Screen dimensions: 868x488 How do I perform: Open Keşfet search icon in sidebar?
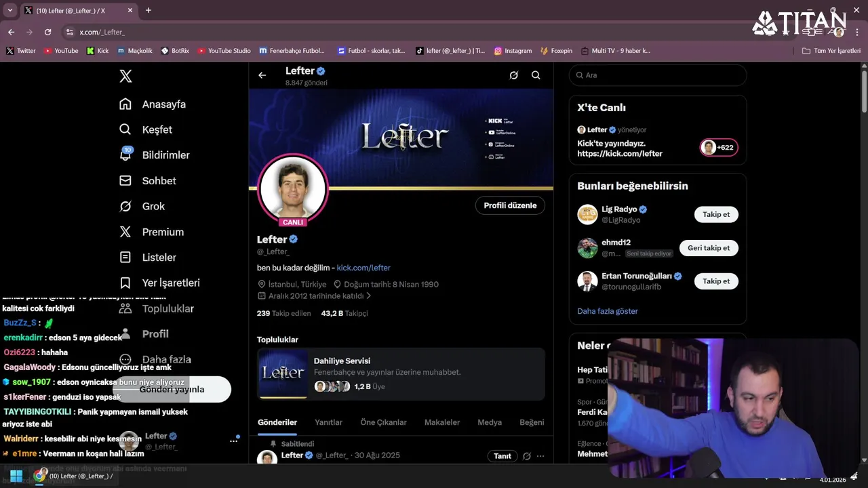tap(125, 129)
